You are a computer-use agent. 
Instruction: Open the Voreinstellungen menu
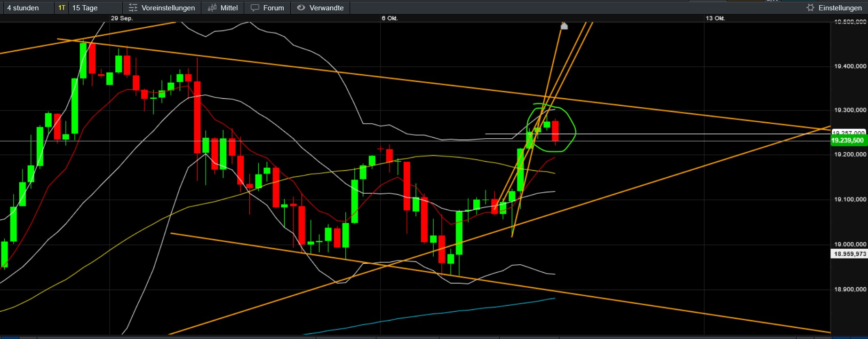[x=162, y=8]
